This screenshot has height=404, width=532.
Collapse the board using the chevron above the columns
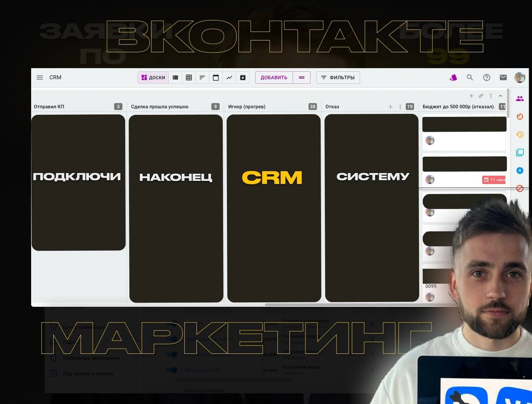coord(500,96)
